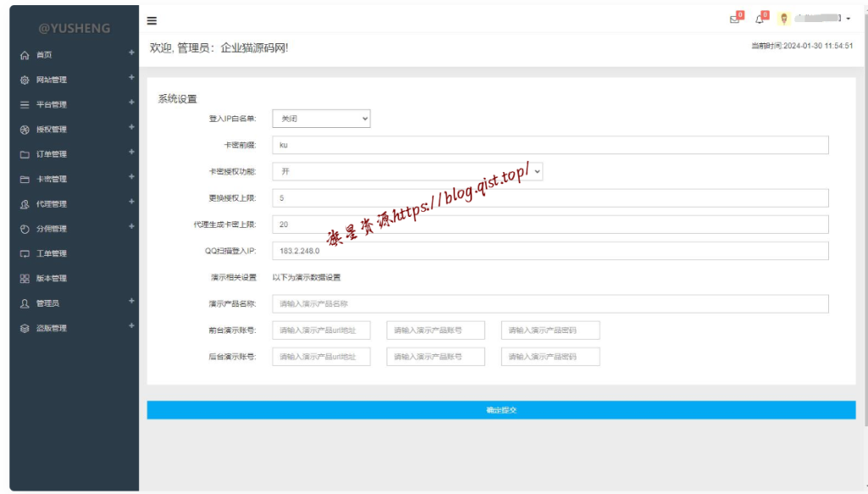The image size is (868, 494).
Task: Click the blue 确定提交 button
Action: pyautogui.click(x=501, y=410)
